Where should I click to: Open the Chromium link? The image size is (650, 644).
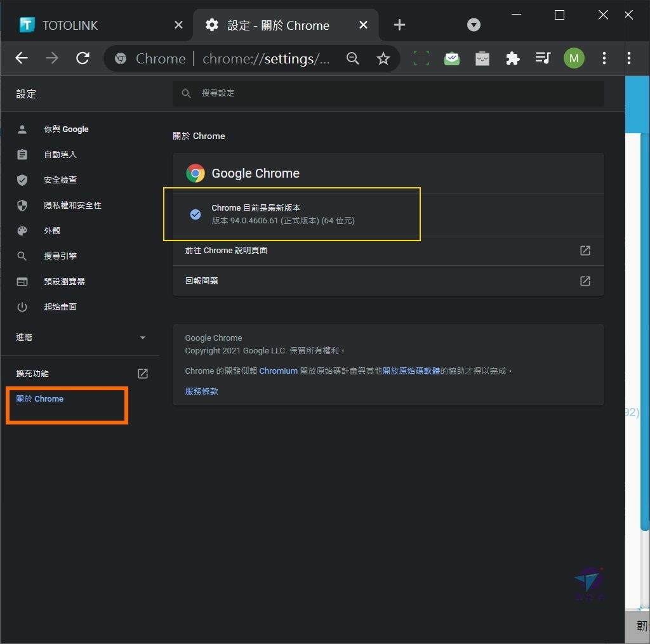point(278,371)
